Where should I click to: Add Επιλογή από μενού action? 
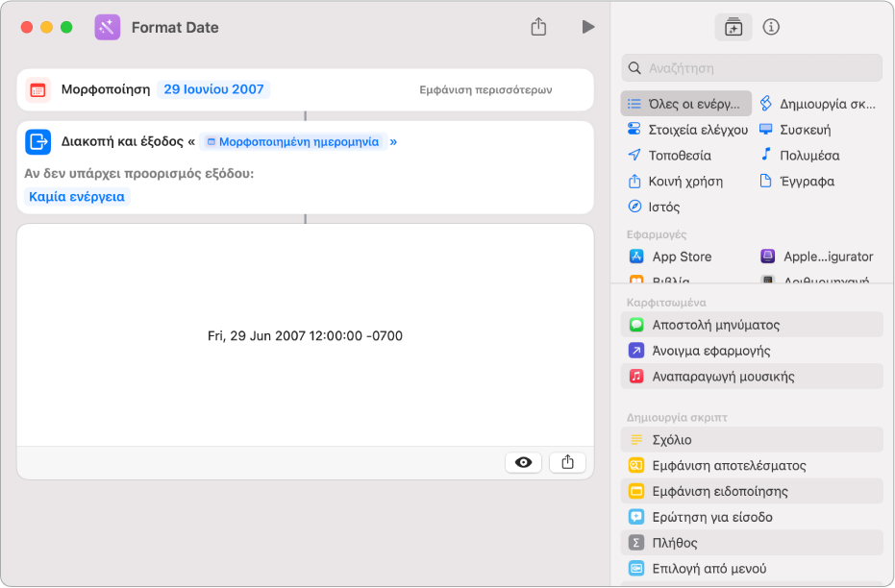coord(752,568)
